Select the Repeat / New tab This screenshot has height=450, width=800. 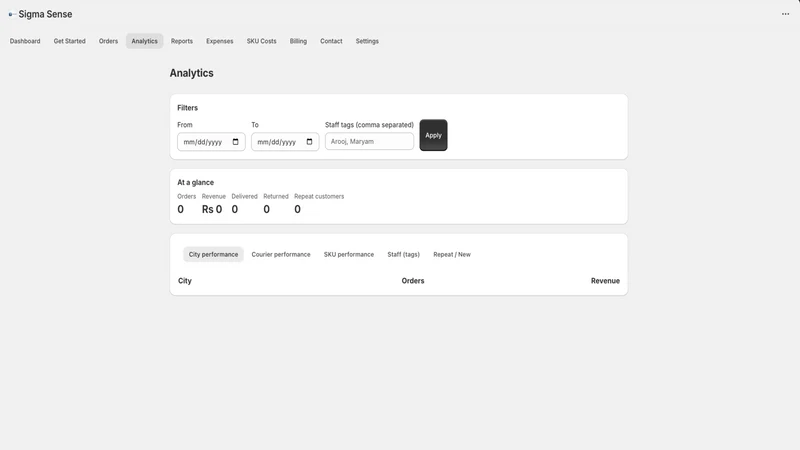tap(452, 254)
